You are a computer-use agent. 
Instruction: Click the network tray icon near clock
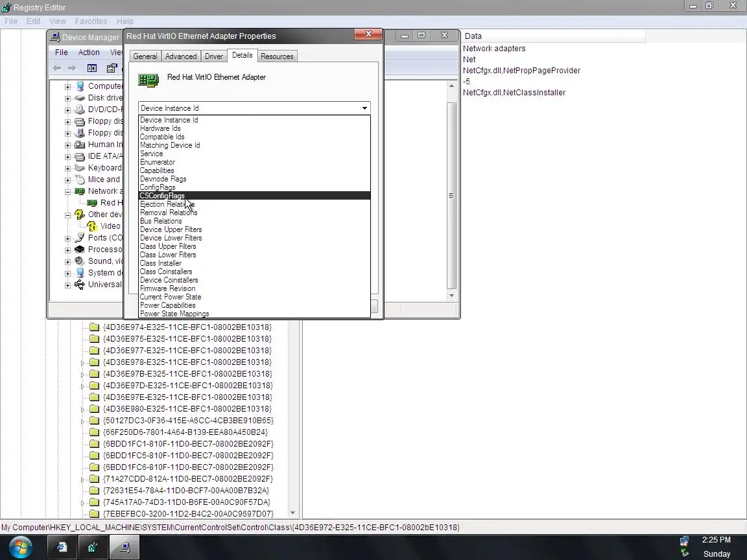[x=685, y=541]
